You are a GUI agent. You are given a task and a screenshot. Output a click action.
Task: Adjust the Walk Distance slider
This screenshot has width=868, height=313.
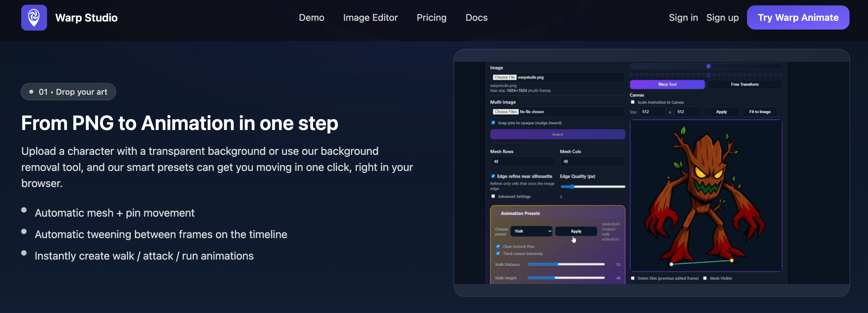tap(556, 265)
